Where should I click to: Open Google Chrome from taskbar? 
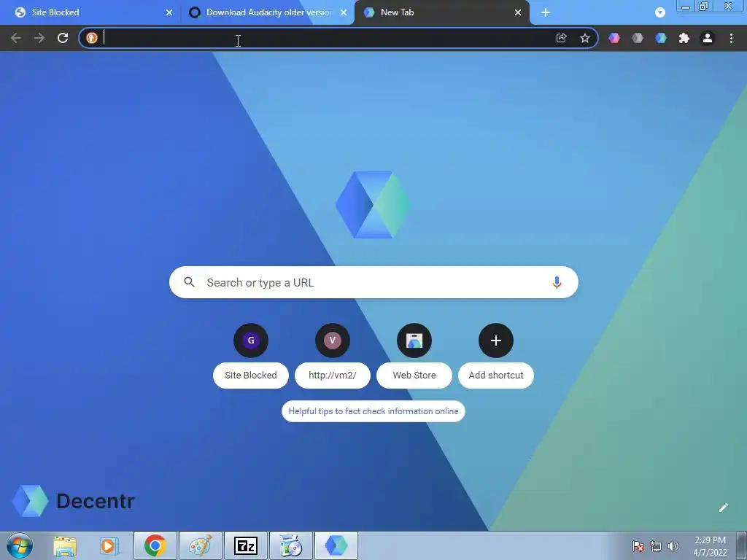(x=155, y=545)
